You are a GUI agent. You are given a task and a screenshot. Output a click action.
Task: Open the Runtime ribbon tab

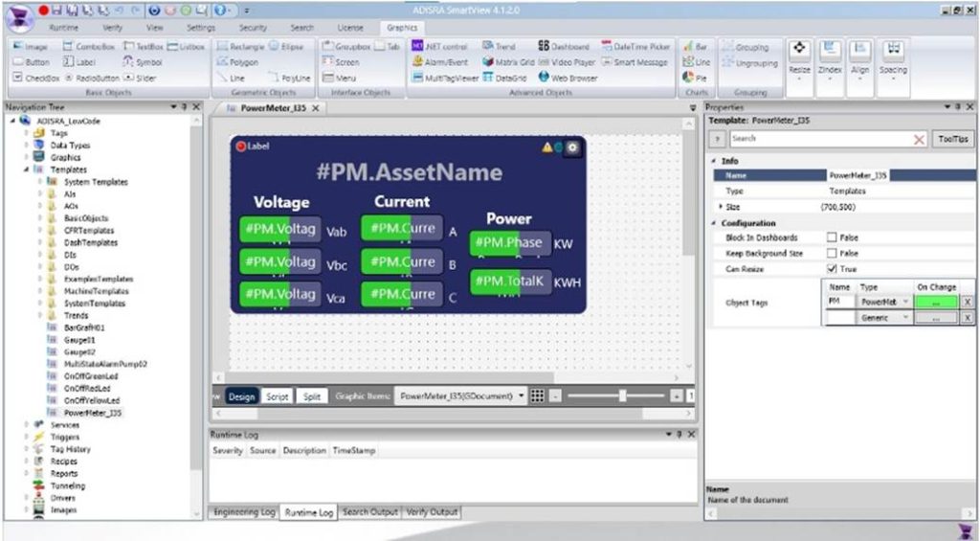[x=63, y=28]
